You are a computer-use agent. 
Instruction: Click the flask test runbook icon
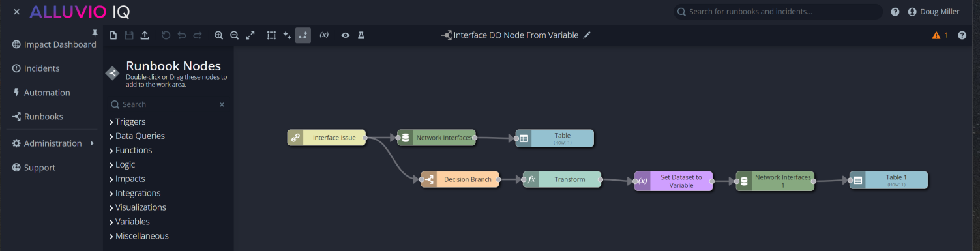click(361, 35)
